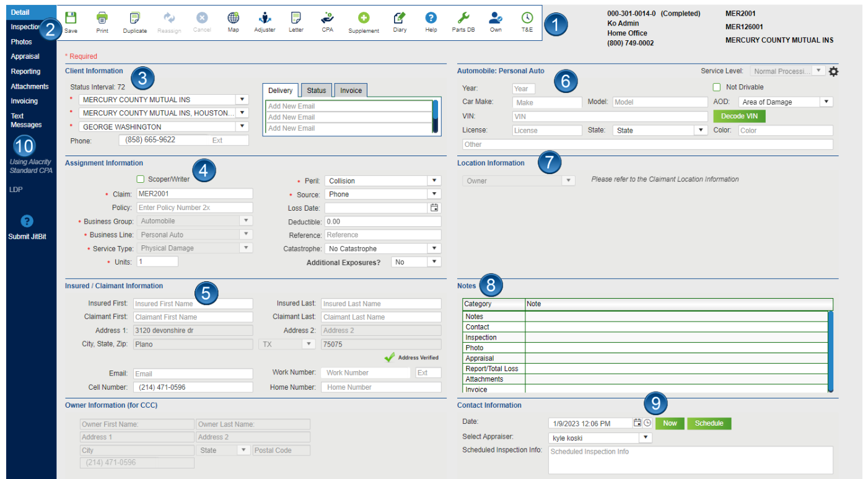Click the Insured First Name field

tap(193, 304)
